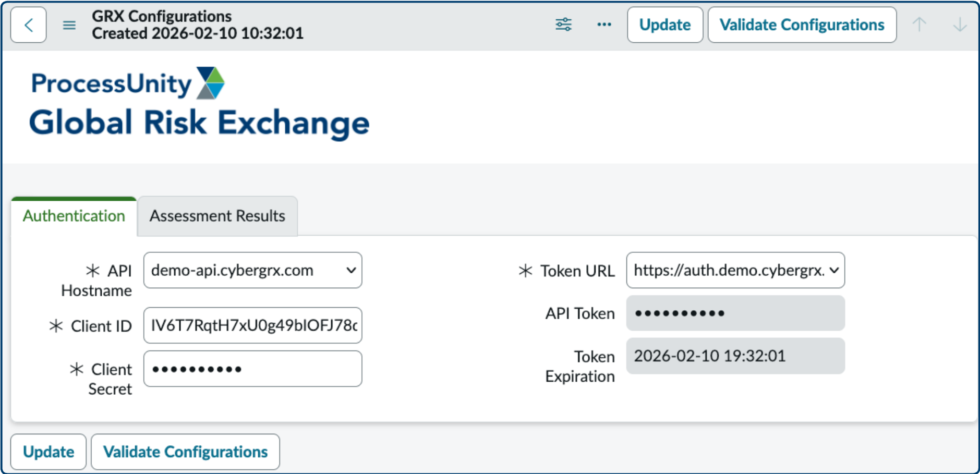Click the Client ID label
This screenshot has height=474, width=980.
(91, 326)
